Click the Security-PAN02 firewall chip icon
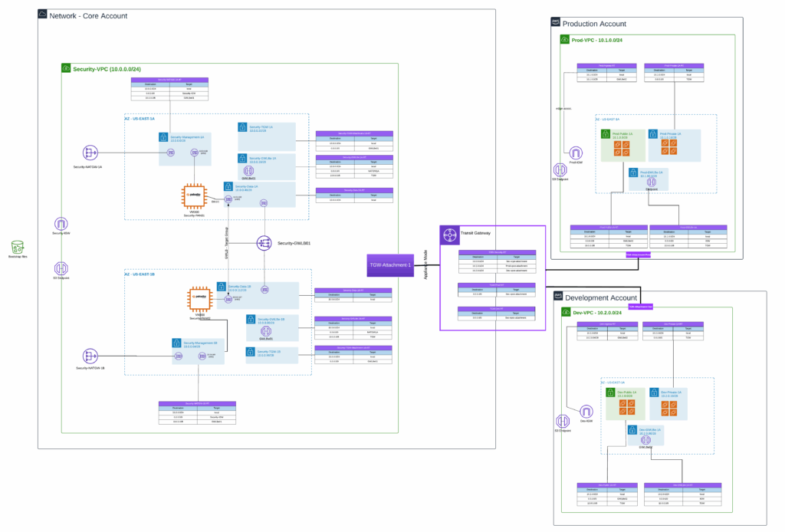 (x=199, y=297)
